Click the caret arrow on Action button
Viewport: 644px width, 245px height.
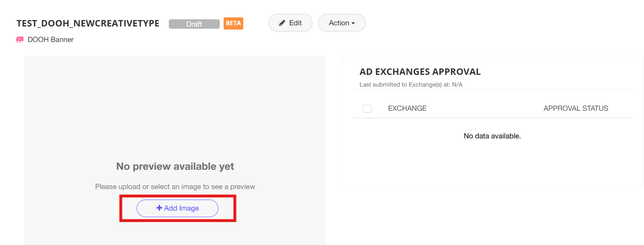pos(353,23)
